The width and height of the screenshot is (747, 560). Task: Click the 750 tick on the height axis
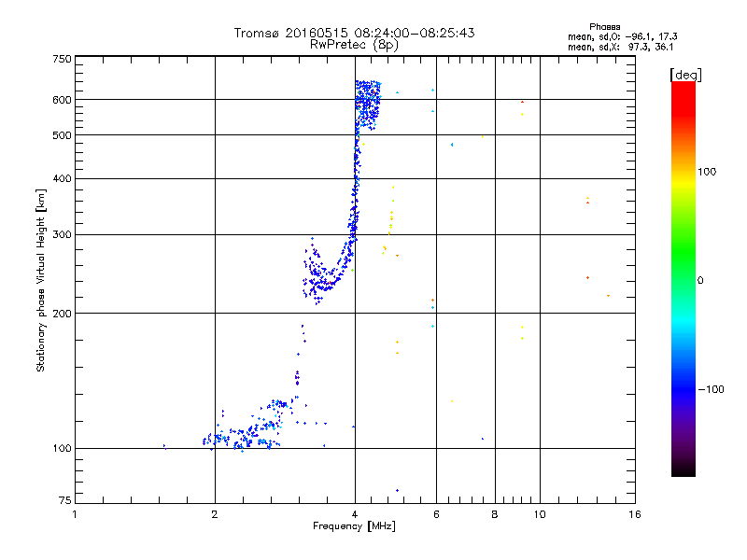[x=62, y=59]
